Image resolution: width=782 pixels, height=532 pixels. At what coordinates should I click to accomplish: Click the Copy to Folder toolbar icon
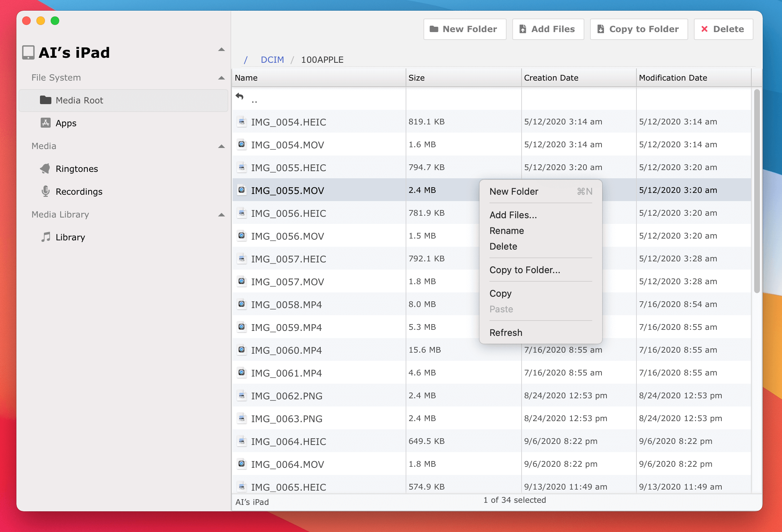click(x=601, y=29)
